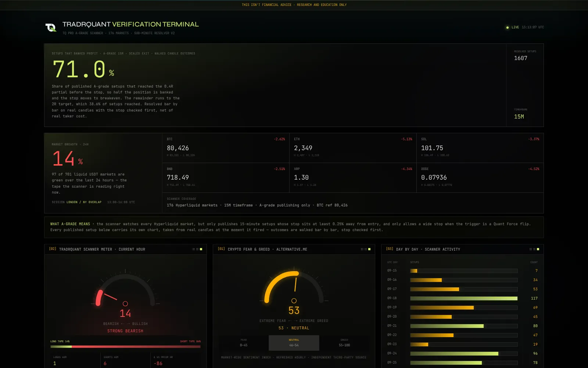This screenshot has width=588, height=368.
Task: Click the green LIVE status dot
Action: pos(508,28)
